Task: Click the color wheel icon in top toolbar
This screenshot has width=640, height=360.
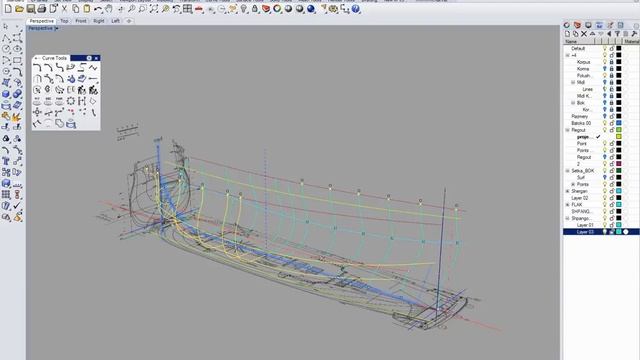Action: coord(277,9)
